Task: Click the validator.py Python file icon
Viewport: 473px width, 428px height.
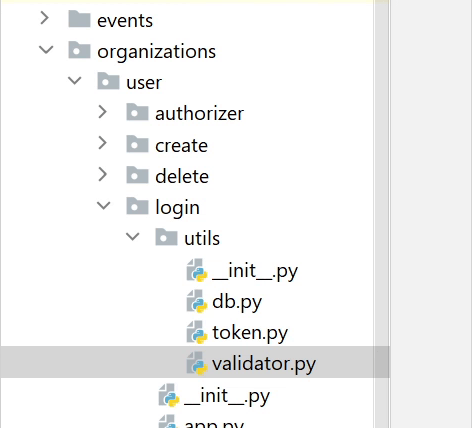Action: (x=197, y=363)
